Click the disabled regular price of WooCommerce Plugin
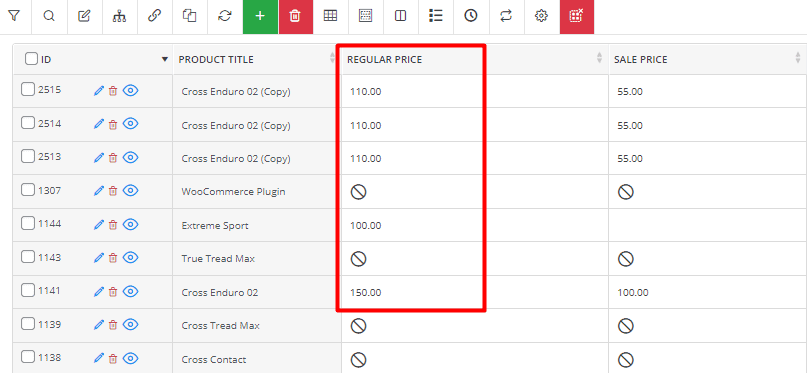Screen dimensions: 807x373 (359, 192)
